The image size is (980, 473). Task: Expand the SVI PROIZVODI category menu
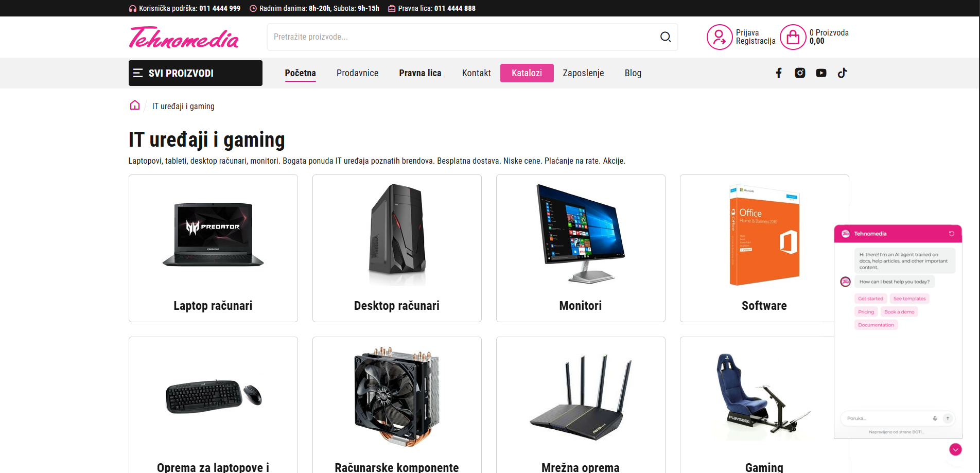click(180, 73)
